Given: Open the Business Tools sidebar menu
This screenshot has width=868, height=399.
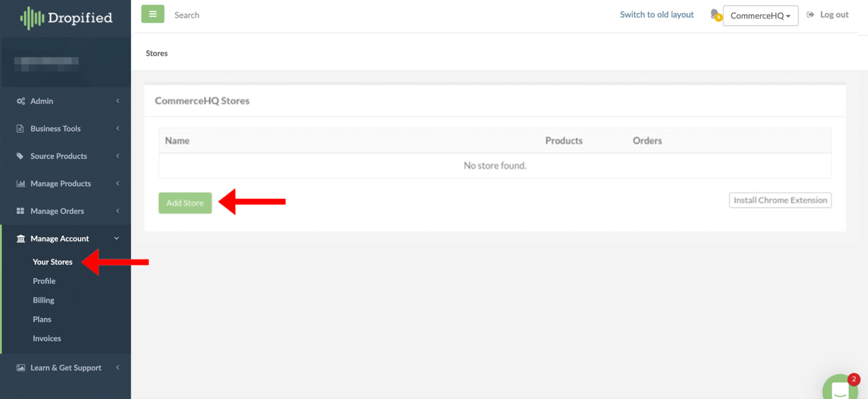Looking at the screenshot, I should 66,128.
